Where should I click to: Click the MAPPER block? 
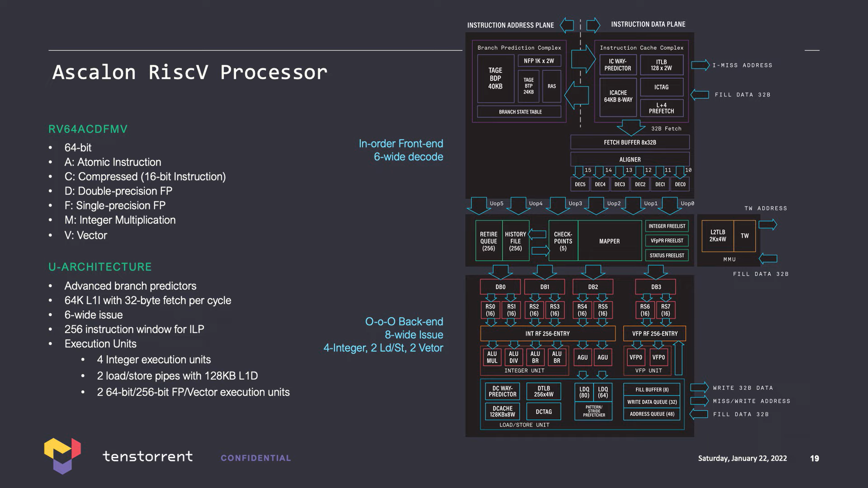click(609, 241)
